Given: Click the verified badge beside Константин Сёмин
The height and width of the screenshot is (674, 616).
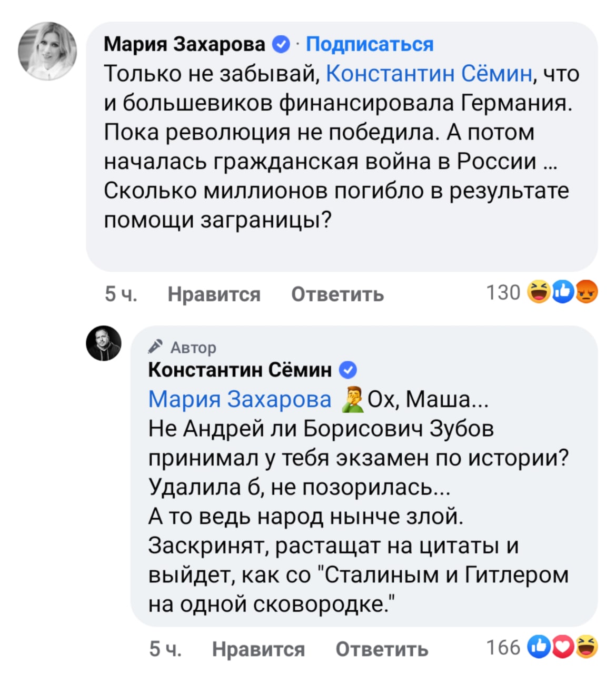Looking at the screenshot, I should [348, 370].
